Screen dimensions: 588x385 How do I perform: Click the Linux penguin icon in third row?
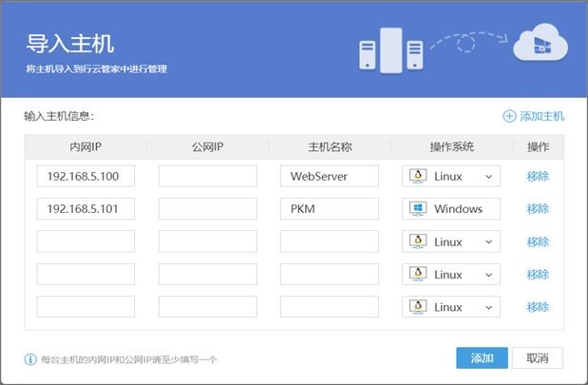[418, 242]
